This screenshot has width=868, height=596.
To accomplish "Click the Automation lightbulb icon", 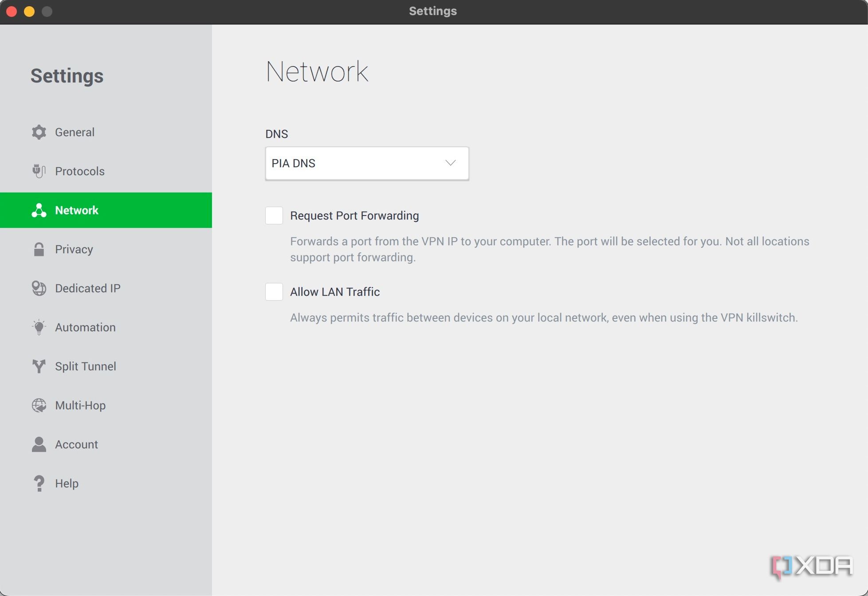I will pyautogui.click(x=39, y=327).
